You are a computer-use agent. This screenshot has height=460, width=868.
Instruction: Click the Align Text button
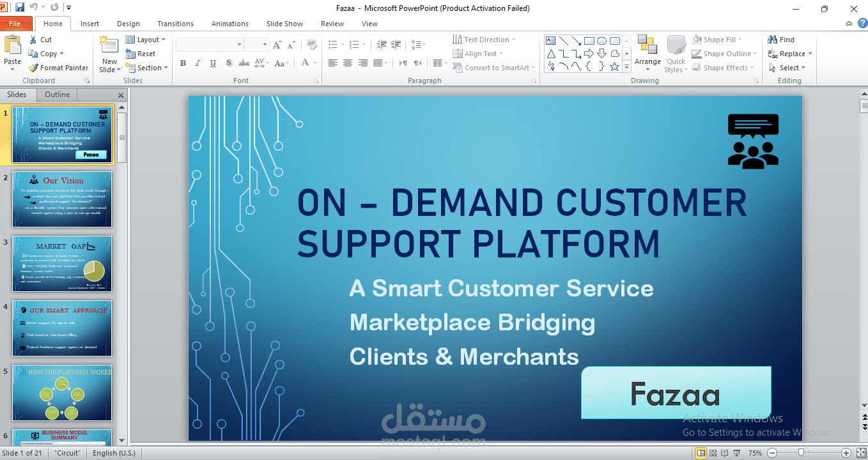[477, 54]
